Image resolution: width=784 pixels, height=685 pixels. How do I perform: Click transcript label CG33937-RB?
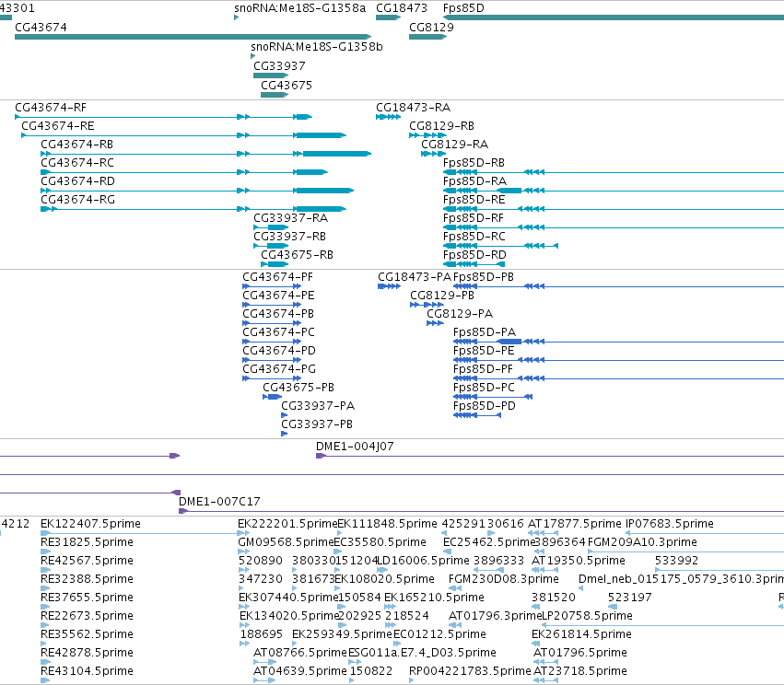[x=289, y=236]
